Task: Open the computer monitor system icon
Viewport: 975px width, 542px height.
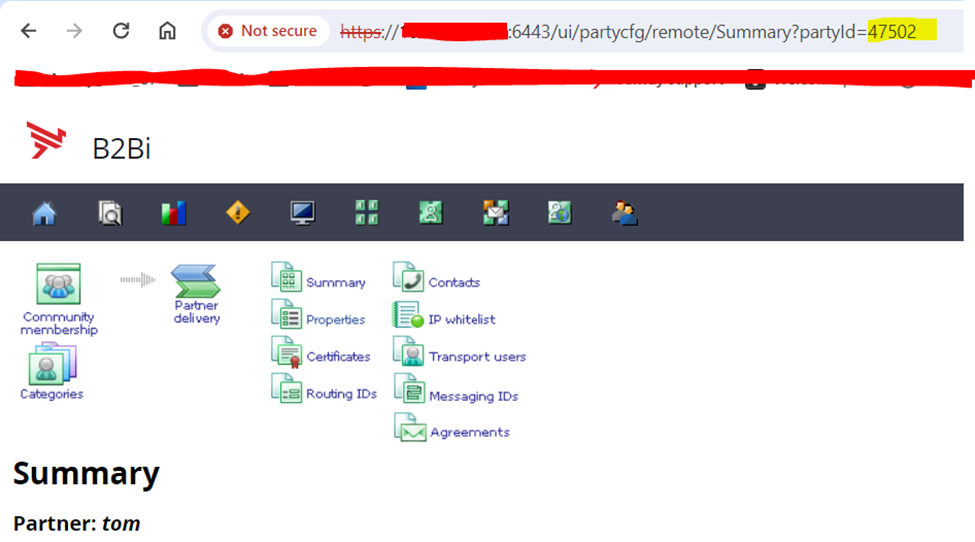Action: coord(302,213)
